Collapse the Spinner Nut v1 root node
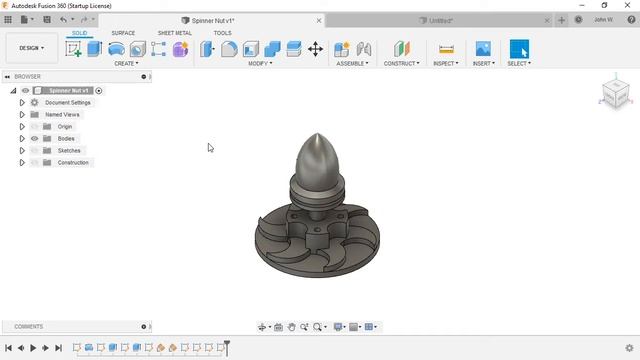 pyautogui.click(x=13, y=91)
